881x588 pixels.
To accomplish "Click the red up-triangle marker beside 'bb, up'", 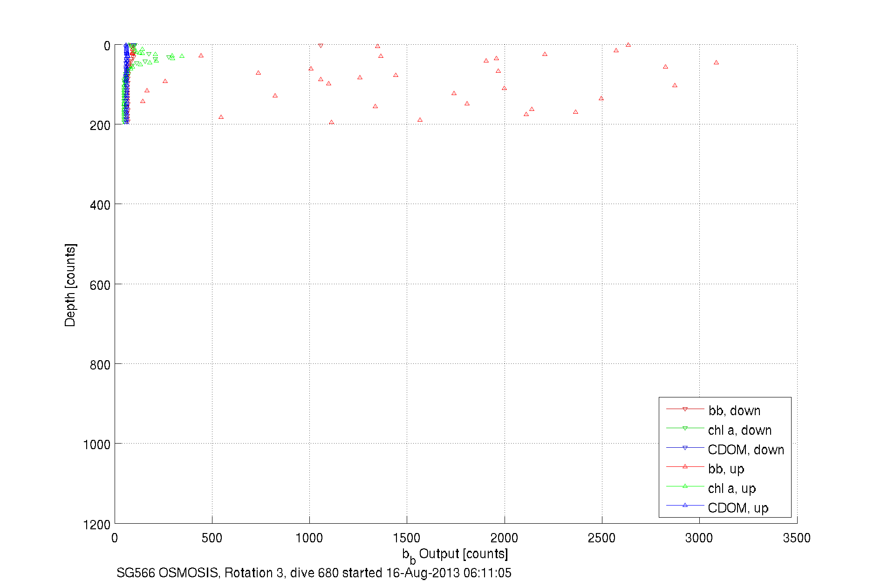I will click(x=685, y=466).
